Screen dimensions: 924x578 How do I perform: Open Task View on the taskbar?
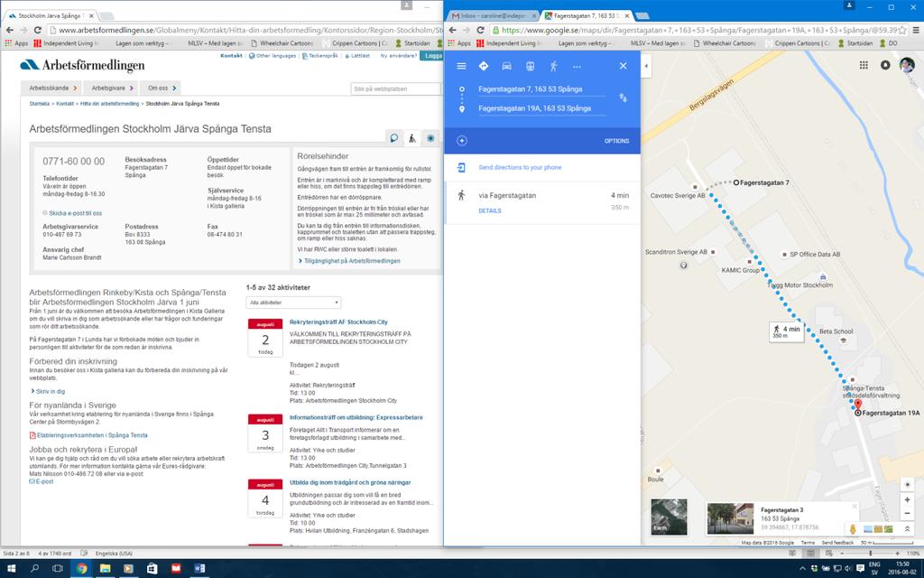click(58, 569)
